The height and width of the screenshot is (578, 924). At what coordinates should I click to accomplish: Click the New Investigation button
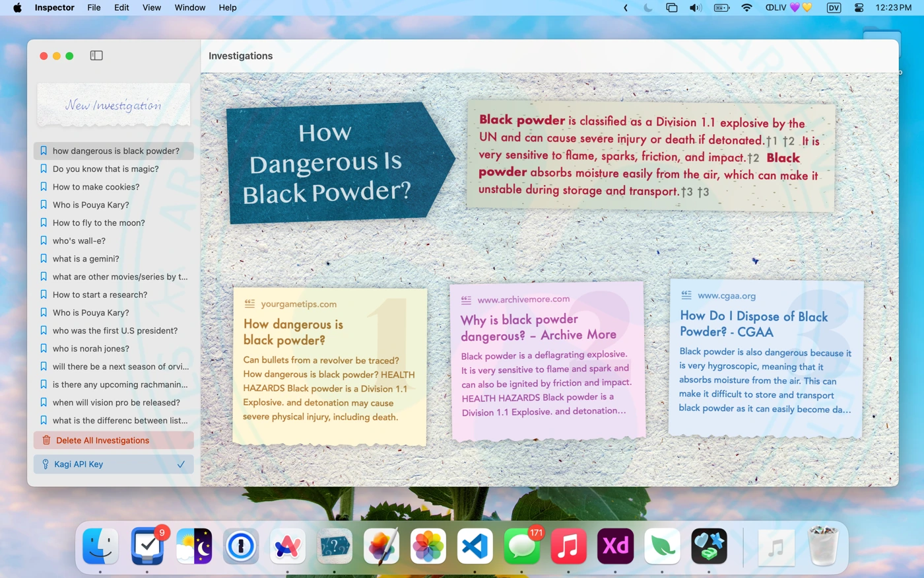click(x=114, y=105)
